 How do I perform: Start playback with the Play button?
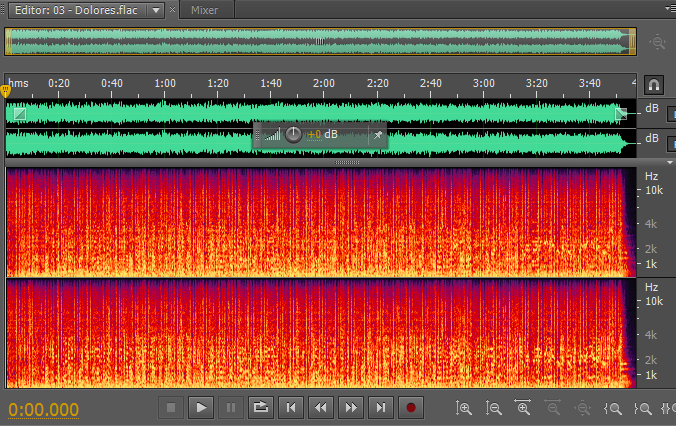click(x=201, y=408)
